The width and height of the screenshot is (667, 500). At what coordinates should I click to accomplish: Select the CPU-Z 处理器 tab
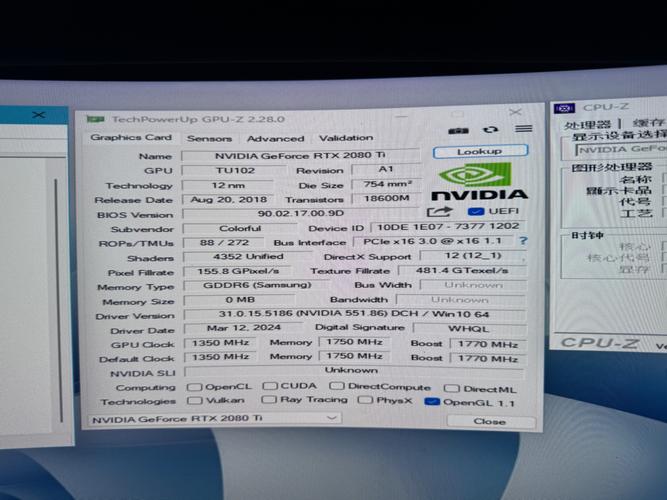click(x=587, y=125)
